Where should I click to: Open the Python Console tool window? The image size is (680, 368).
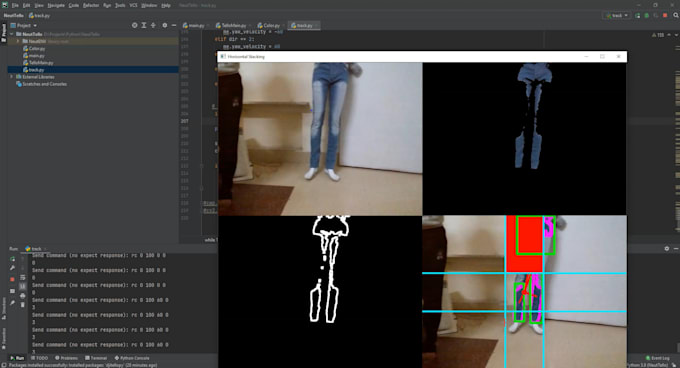point(132,358)
